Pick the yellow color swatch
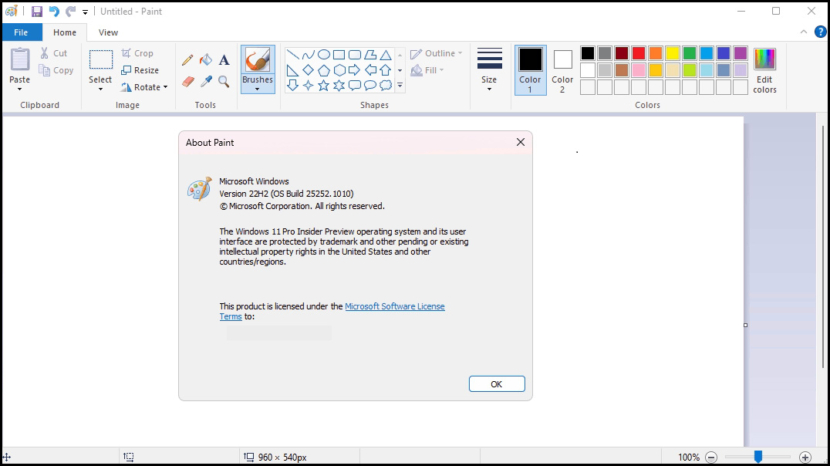The height and width of the screenshot is (466, 830). (x=672, y=53)
